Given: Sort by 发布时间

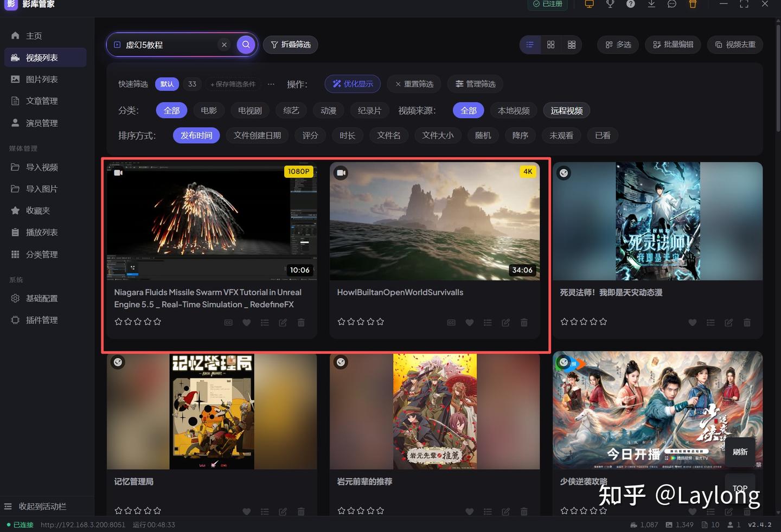Looking at the screenshot, I should click(196, 136).
